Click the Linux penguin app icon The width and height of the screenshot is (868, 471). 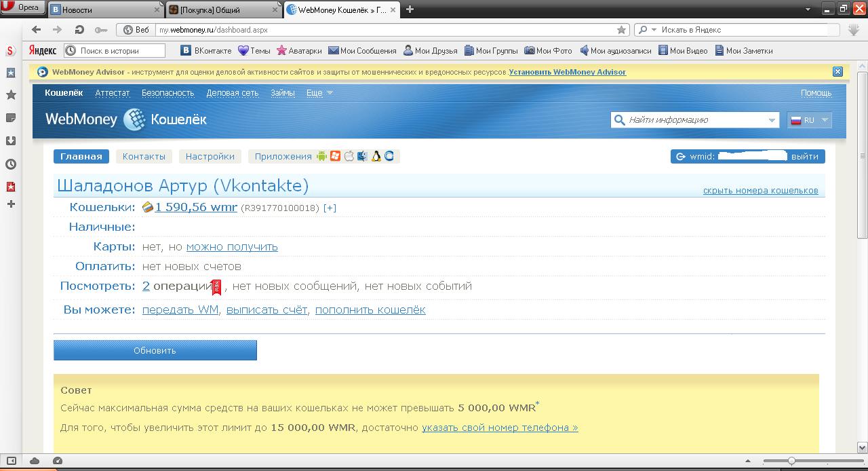pyautogui.click(x=376, y=156)
